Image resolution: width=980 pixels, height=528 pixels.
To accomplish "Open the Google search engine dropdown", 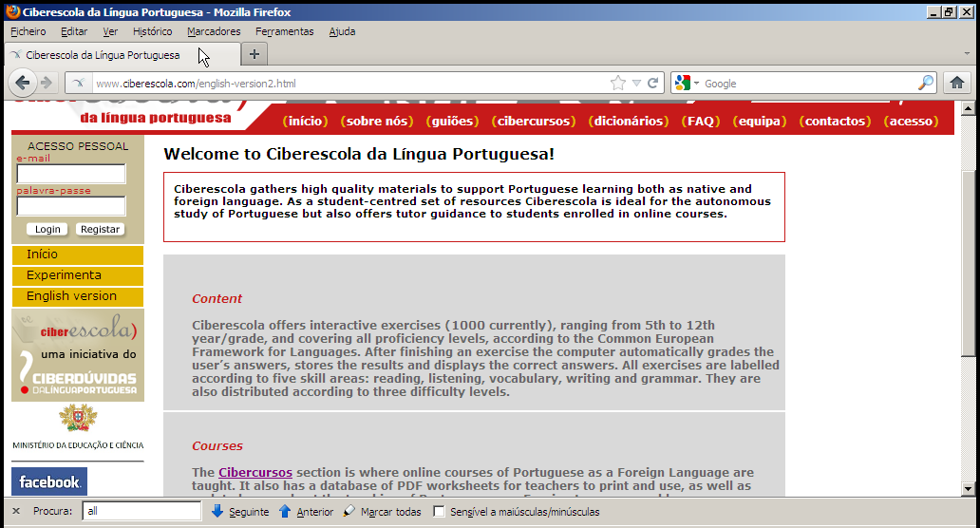I will pos(687,84).
